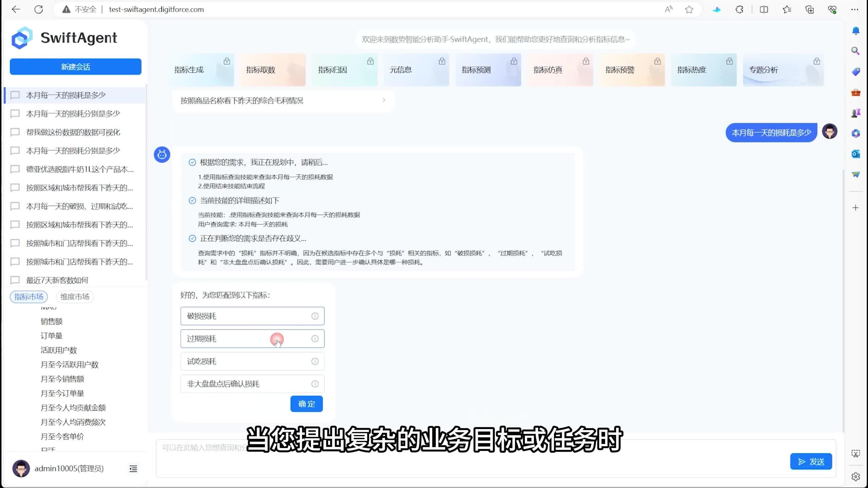Select the 指标市场 toggle
Viewport: 868px width, 488px height.
[28, 297]
